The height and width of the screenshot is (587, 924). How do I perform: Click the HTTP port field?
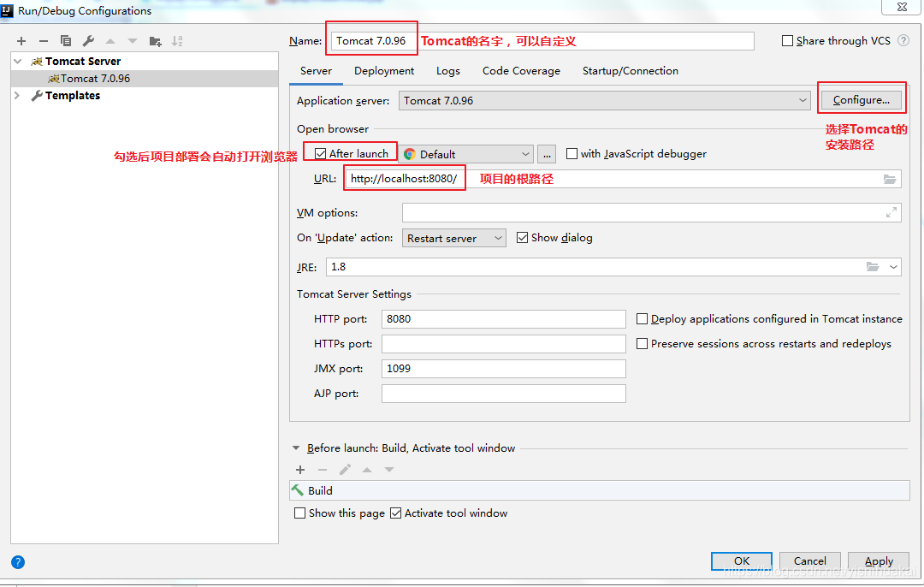coord(503,319)
